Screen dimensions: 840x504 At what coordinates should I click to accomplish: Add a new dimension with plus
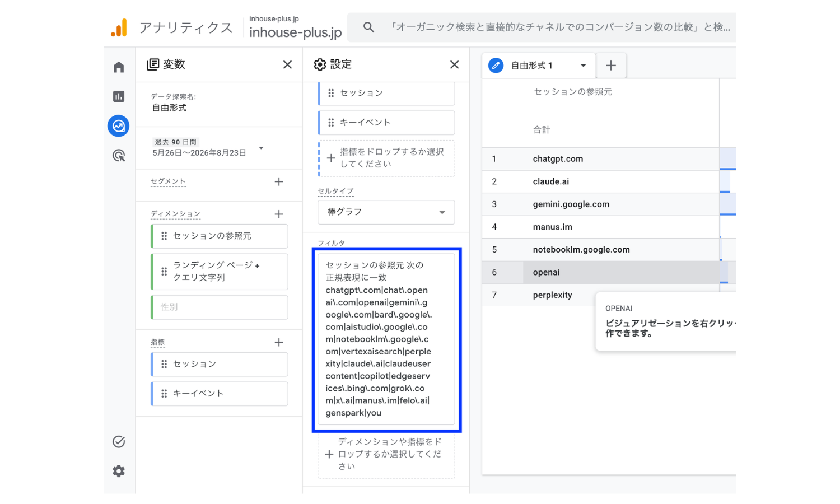[x=279, y=214]
